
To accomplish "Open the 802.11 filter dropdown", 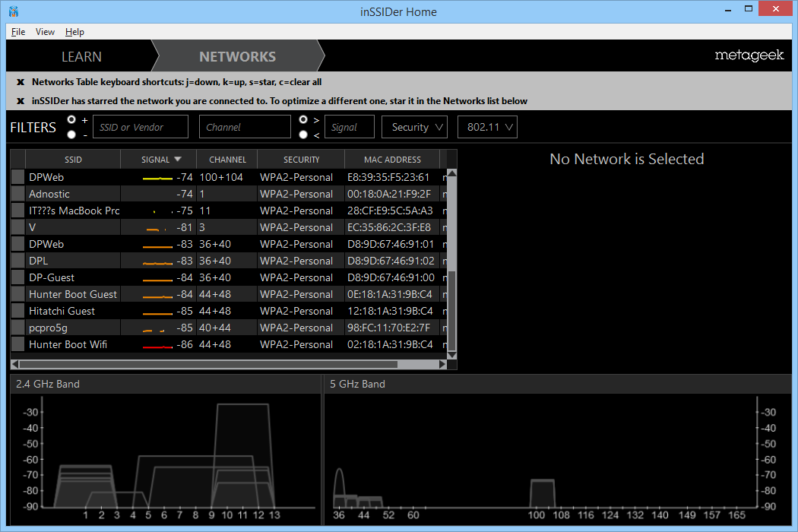I will [488, 127].
